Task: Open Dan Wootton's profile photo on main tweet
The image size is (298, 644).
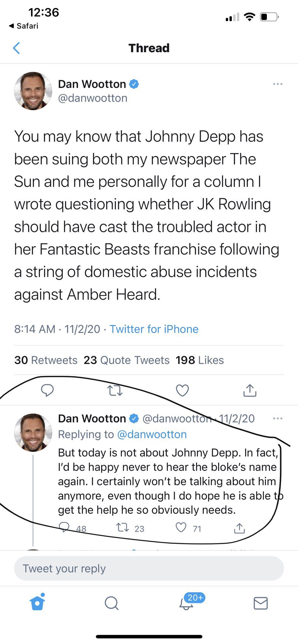Action: 33,91
